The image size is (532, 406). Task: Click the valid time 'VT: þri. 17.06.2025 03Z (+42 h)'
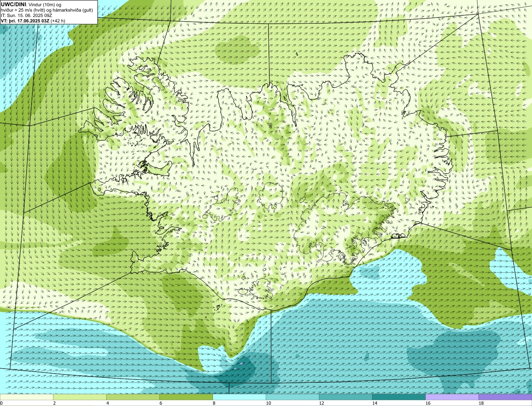(x=33, y=20)
